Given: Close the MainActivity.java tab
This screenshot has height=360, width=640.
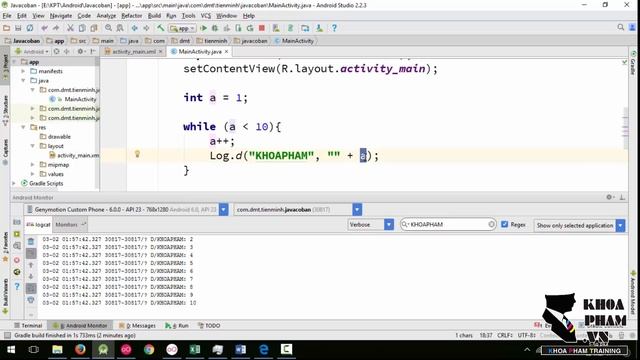Looking at the screenshot, I should pyautogui.click(x=226, y=51).
